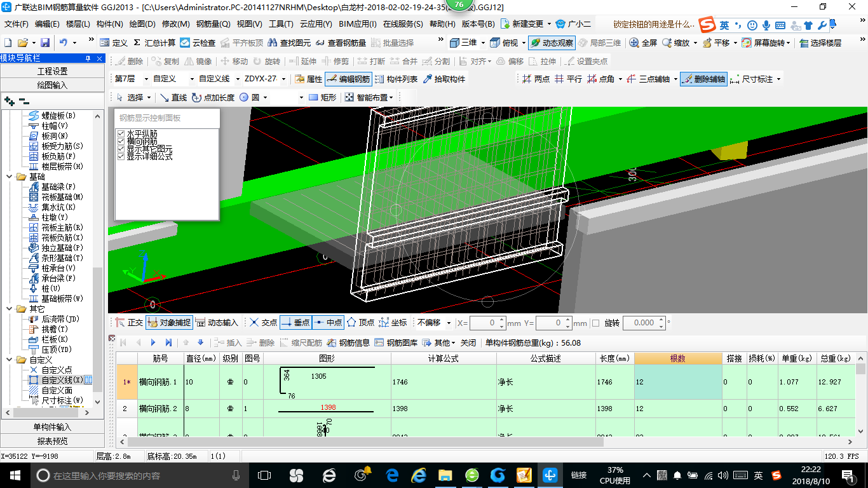Open the BIM应用(I) menu
This screenshot has height=488, width=868.
coord(358,24)
